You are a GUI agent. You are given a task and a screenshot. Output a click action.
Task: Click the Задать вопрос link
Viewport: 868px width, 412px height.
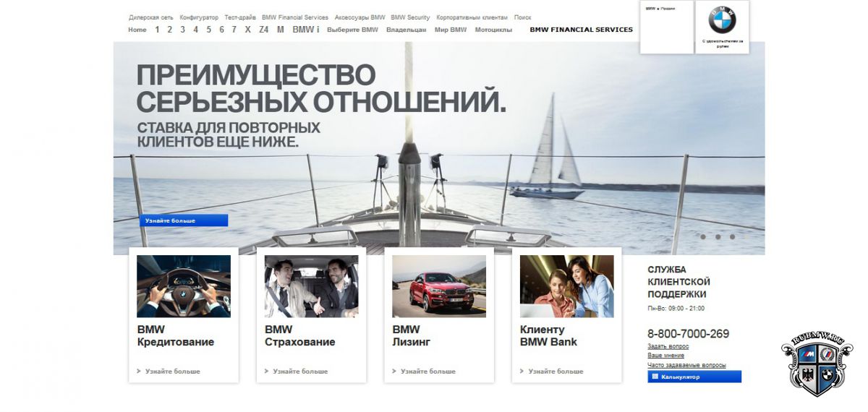pyautogui.click(x=668, y=346)
